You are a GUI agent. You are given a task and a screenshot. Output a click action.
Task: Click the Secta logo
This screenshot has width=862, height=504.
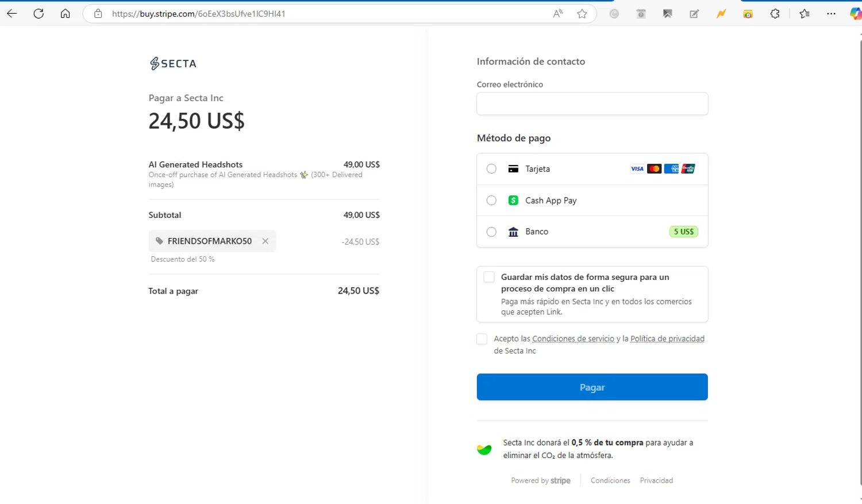pyautogui.click(x=173, y=63)
